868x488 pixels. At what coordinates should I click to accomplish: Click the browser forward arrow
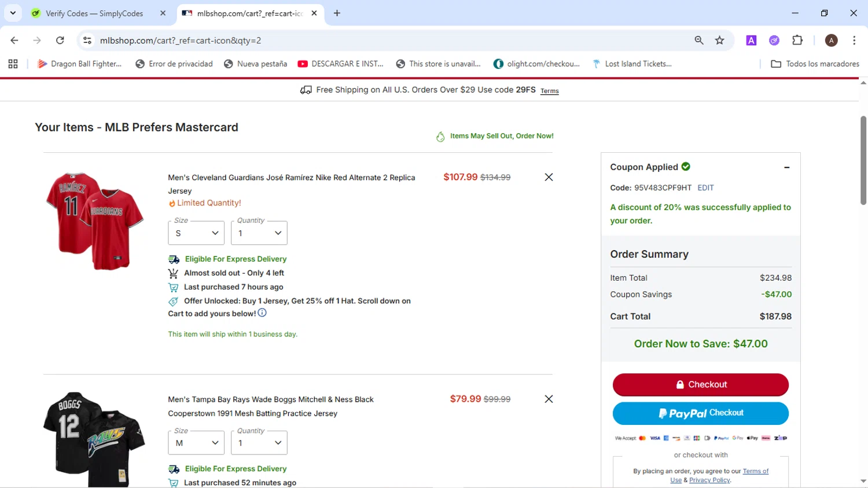tap(37, 41)
